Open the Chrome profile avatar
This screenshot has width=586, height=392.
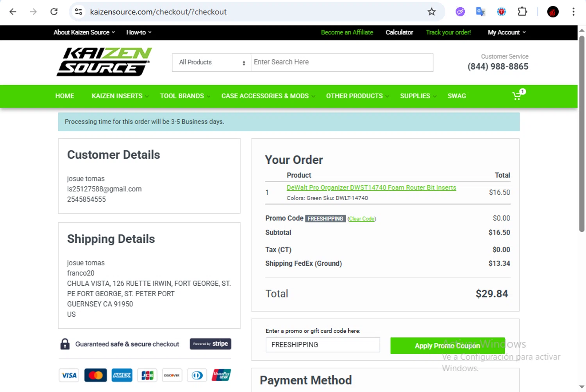(x=553, y=12)
